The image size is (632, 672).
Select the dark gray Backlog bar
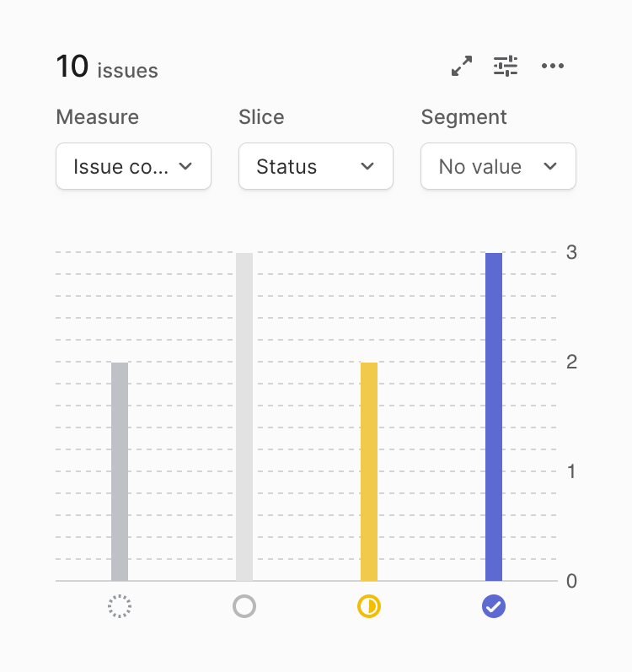120,471
